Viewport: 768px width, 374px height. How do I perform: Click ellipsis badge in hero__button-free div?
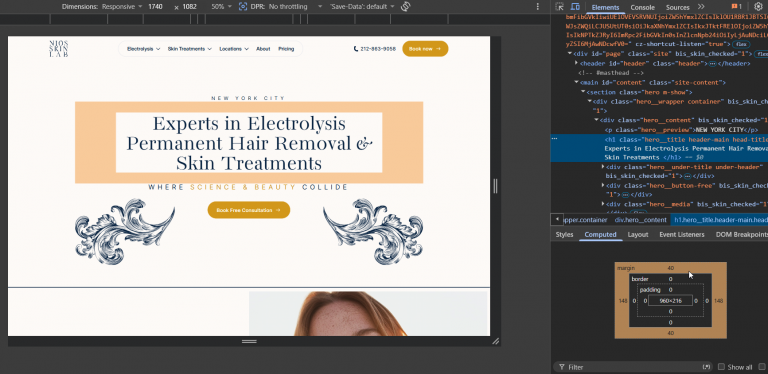point(625,195)
